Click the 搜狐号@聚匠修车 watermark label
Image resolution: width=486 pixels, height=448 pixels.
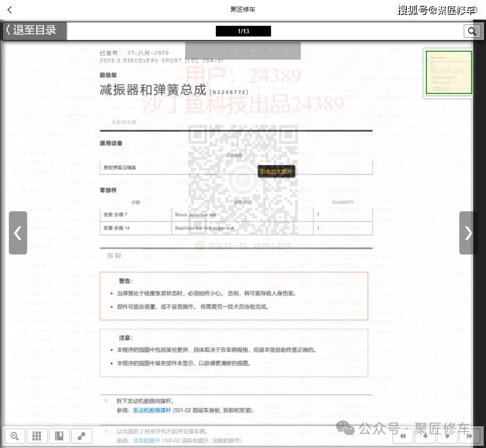tap(437, 9)
